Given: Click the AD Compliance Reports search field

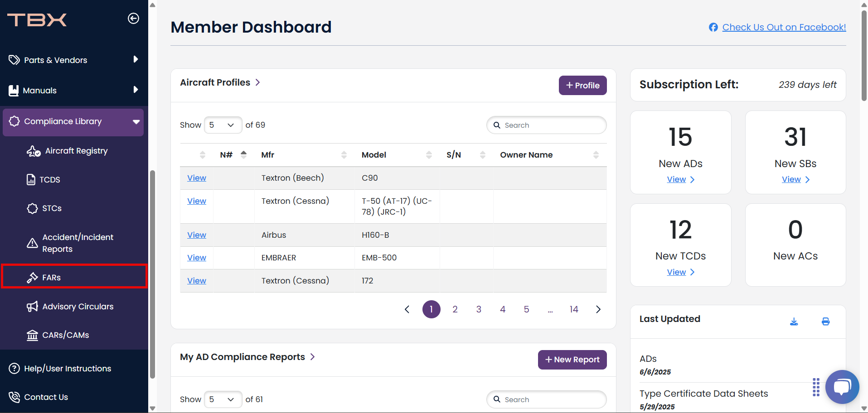Looking at the screenshot, I should click(547, 399).
